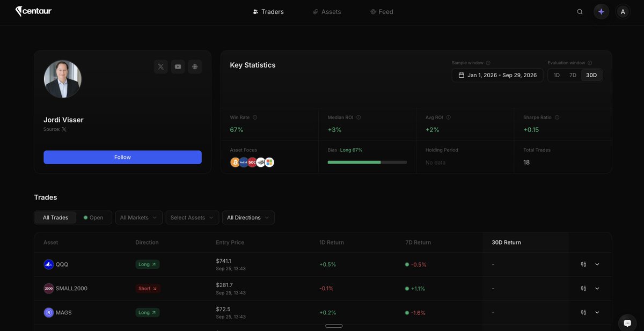Click the Sharpe Ratio info icon
The height and width of the screenshot is (331, 644).
tap(557, 117)
